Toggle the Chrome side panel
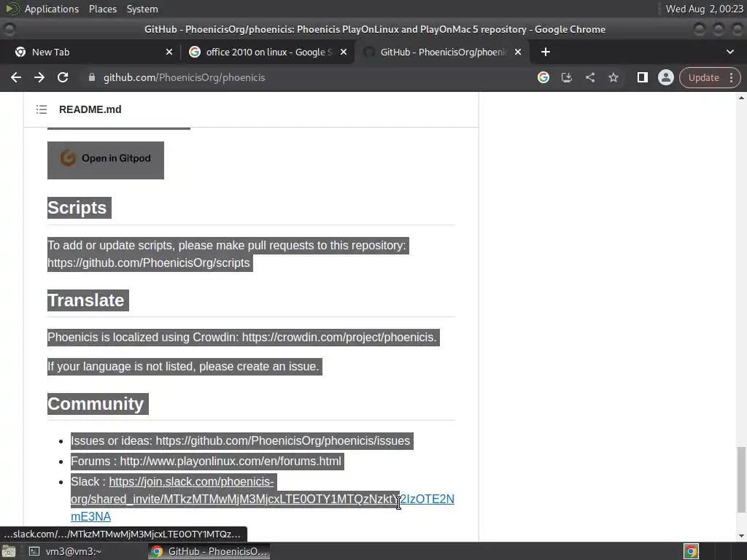 pos(642,77)
